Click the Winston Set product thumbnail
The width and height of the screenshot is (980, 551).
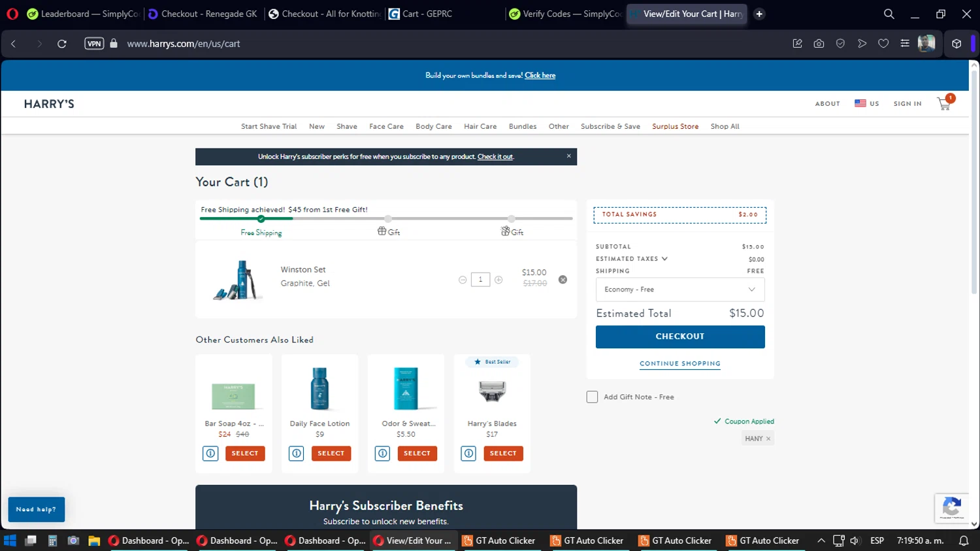coord(237,280)
